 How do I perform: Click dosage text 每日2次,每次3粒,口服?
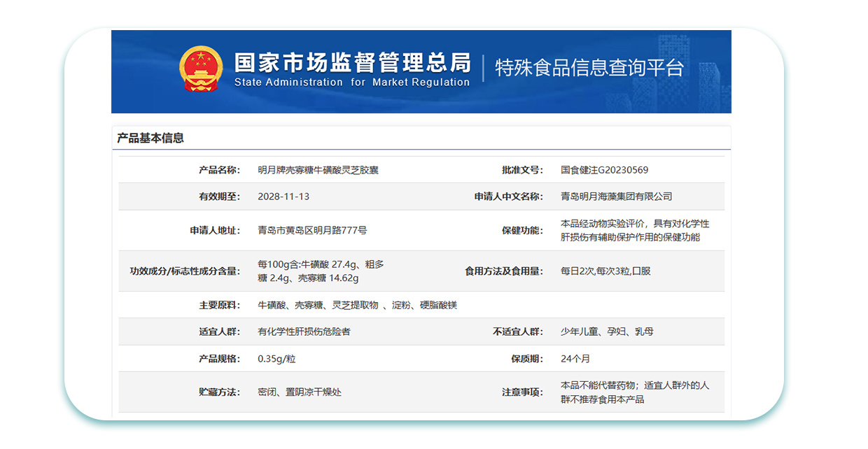coord(605,271)
